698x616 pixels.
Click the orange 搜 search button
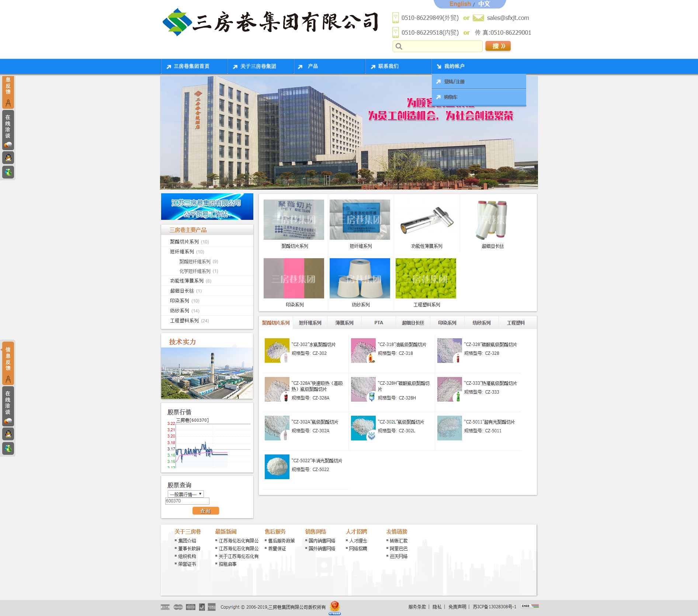(498, 46)
